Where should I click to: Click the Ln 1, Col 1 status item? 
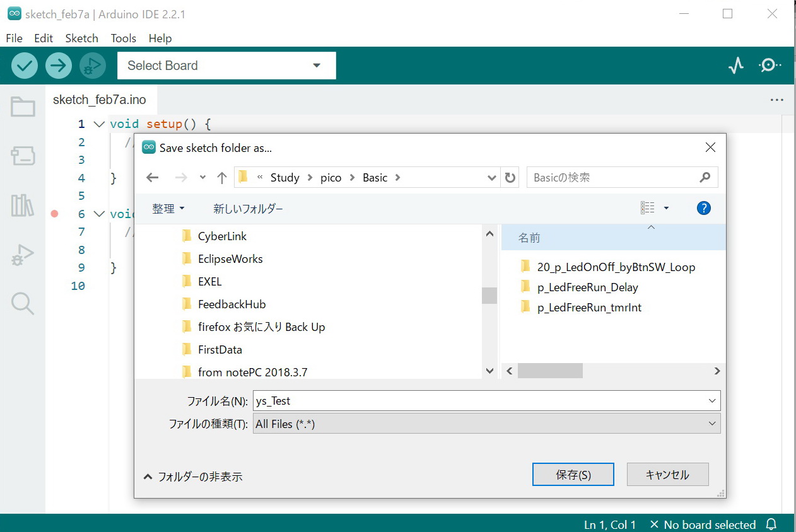tap(610, 524)
